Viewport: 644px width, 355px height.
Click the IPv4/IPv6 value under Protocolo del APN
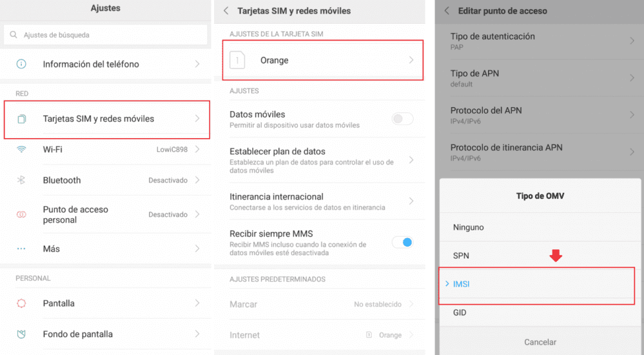465,121
